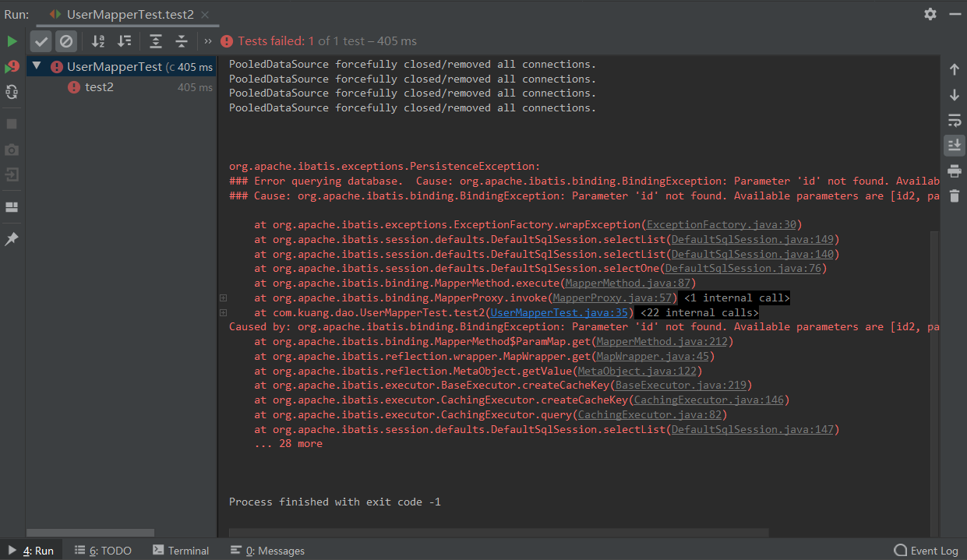This screenshot has height=560, width=967.
Task: Open the MapperMethod.java:87 link
Action: tap(628, 284)
